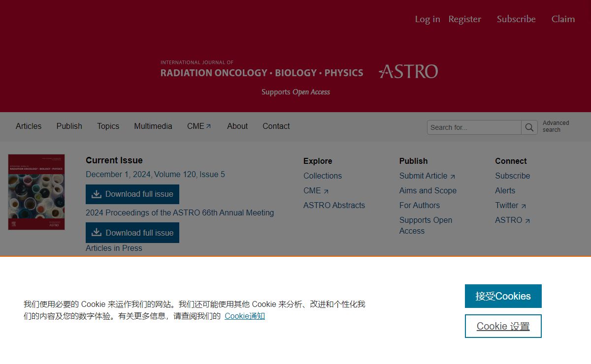Open Supports Open Access link under Publish
591x364 pixels.
(x=426, y=226)
